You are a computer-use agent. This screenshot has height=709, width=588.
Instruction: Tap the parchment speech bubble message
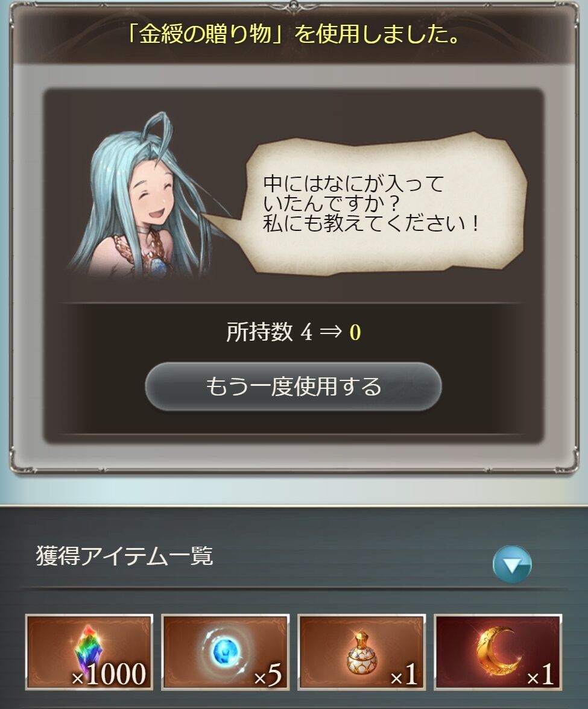pos(371,203)
